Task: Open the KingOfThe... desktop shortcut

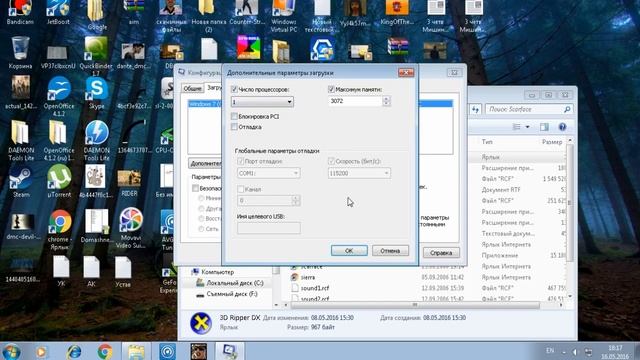Action: pyautogui.click(x=397, y=12)
